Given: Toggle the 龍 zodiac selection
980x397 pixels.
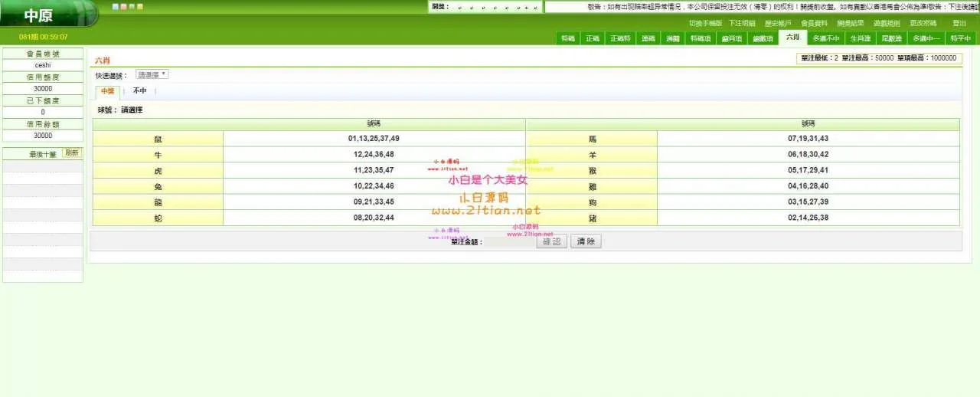Looking at the screenshot, I should pyautogui.click(x=158, y=202).
